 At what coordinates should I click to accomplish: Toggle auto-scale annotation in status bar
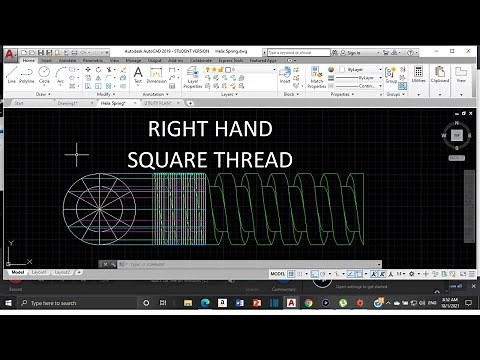point(382,274)
